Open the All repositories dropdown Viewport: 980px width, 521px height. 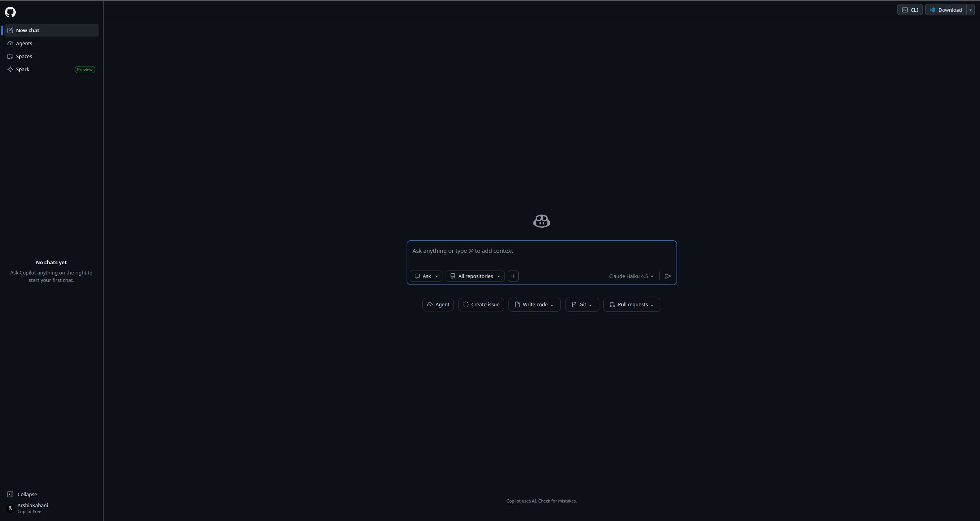[475, 276]
